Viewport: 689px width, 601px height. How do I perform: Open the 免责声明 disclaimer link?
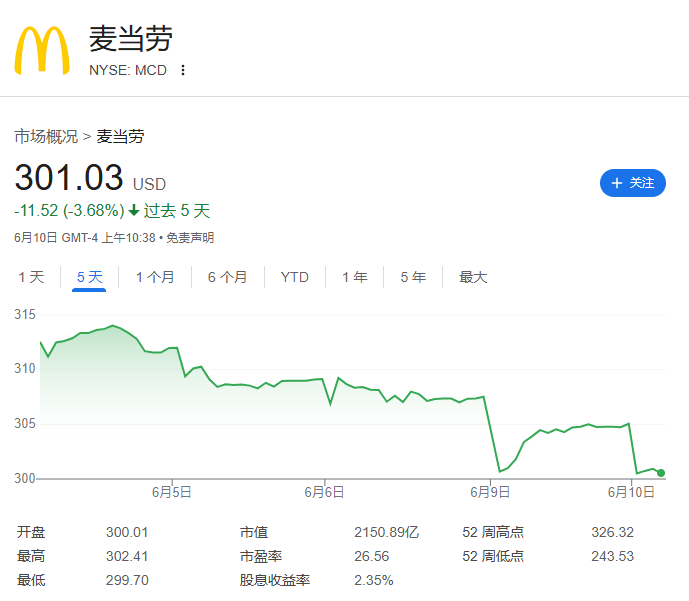tap(190, 238)
